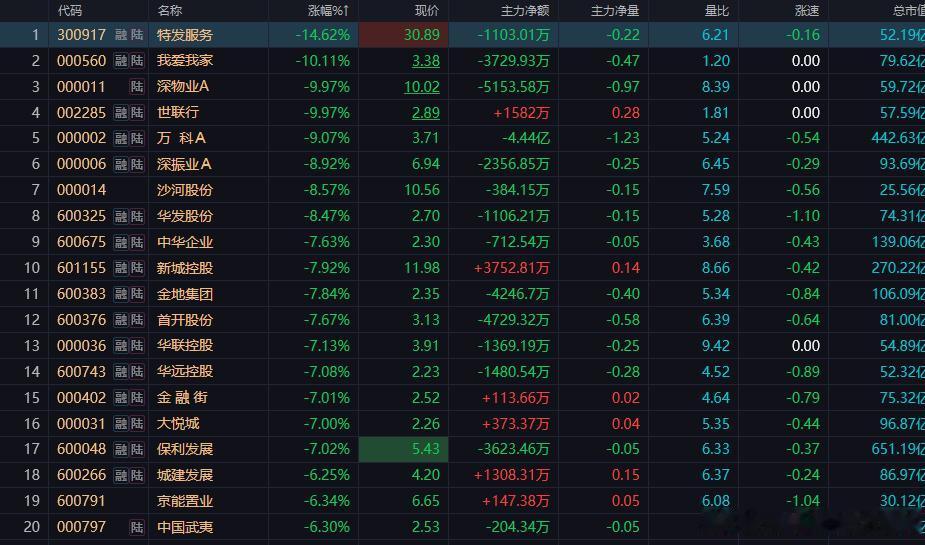Click underlined price 3.38

point(425,61)
